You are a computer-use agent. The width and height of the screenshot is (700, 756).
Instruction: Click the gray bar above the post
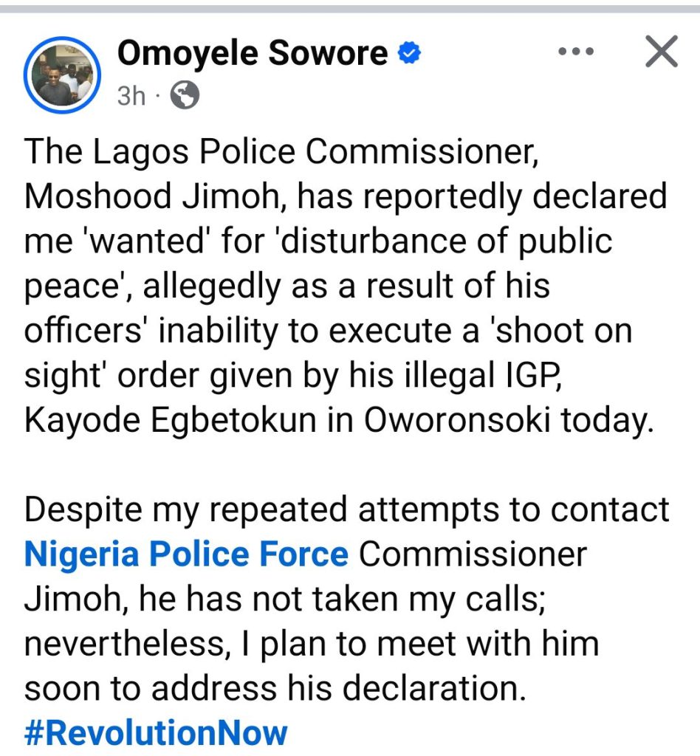[350, 8]
